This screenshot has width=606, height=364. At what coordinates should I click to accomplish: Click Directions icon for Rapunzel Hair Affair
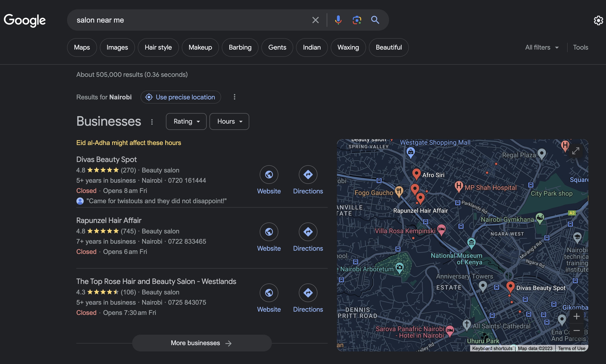coord(308,232)
